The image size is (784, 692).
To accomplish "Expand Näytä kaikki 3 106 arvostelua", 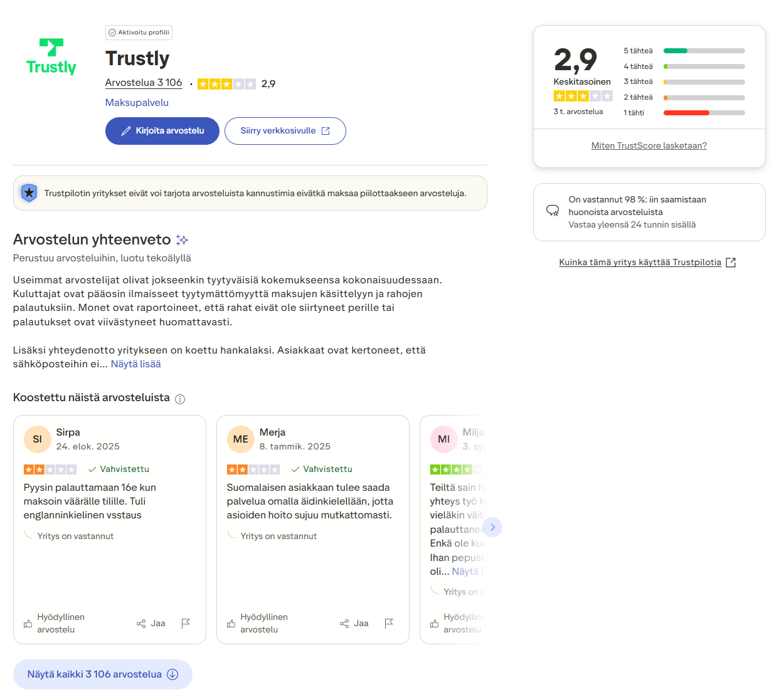I will (x=102, y=674).
